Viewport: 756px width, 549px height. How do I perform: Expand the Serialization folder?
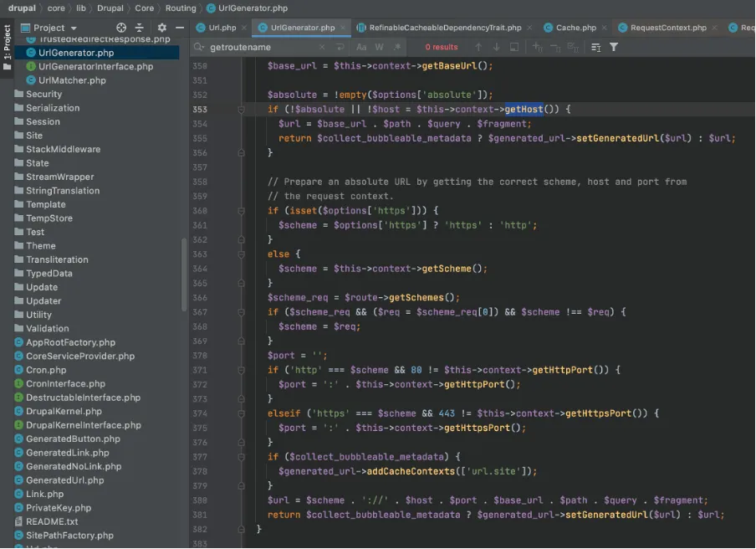tap(47, 108)
